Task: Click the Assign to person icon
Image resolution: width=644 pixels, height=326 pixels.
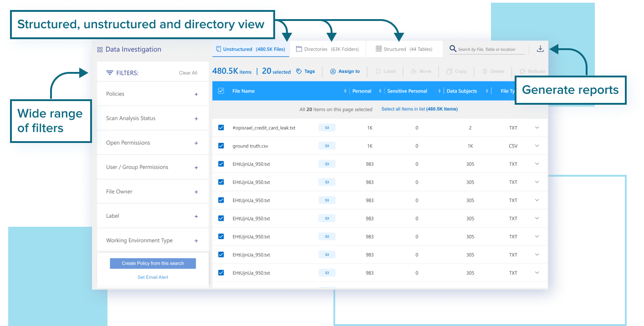Action: tap(333, 71)
